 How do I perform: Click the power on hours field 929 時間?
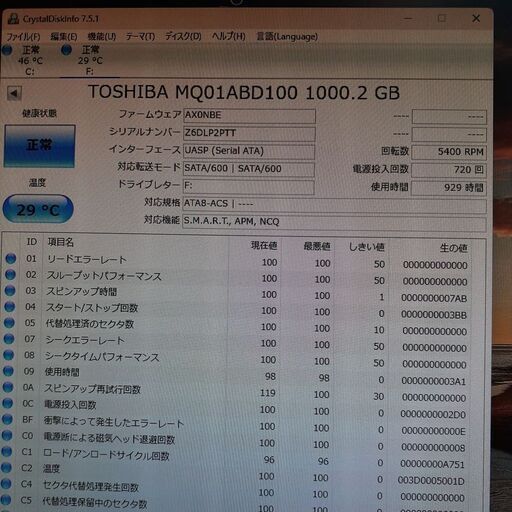pyautogui.click(x=448, y=188)
